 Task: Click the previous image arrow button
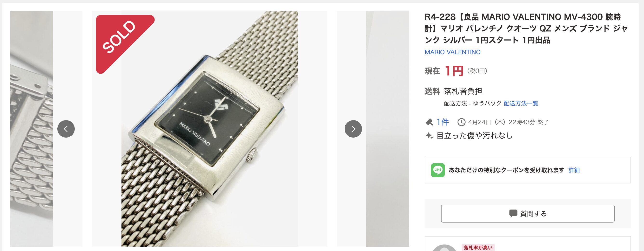(66, 129)
